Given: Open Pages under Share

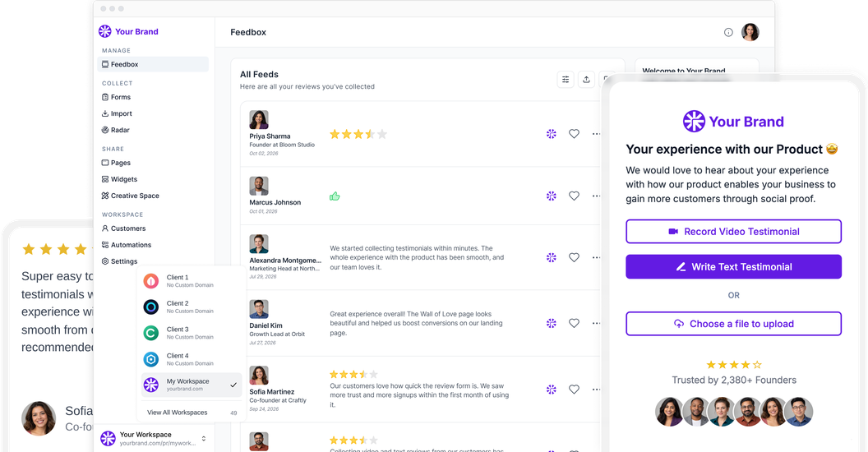Looking at the screenshot, I should pyautogui.click(x=116, y=163).
